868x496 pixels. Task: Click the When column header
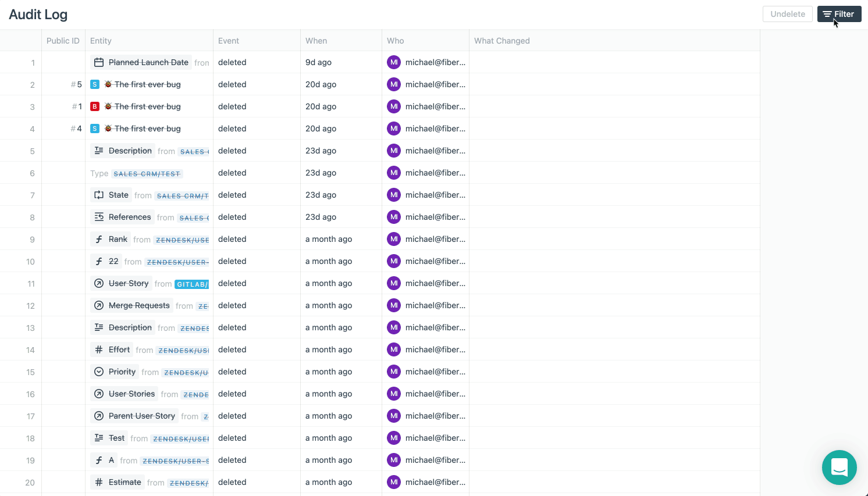[x=315, y=41]
